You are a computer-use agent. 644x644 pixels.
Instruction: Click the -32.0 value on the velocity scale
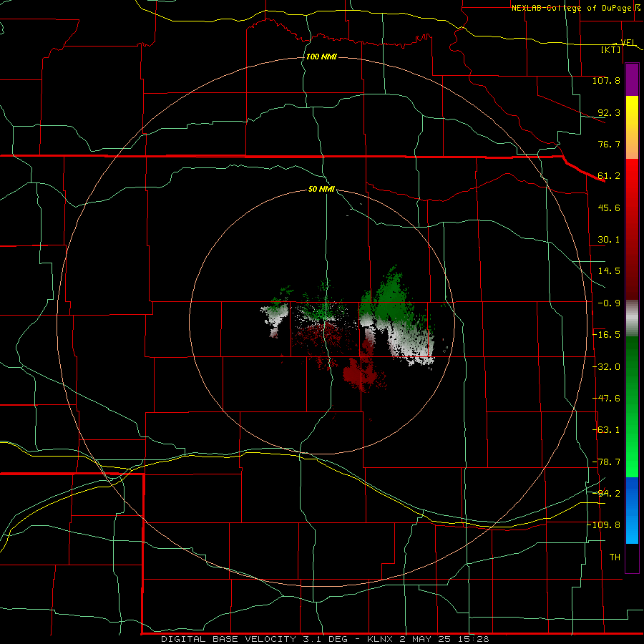(606, 367)
